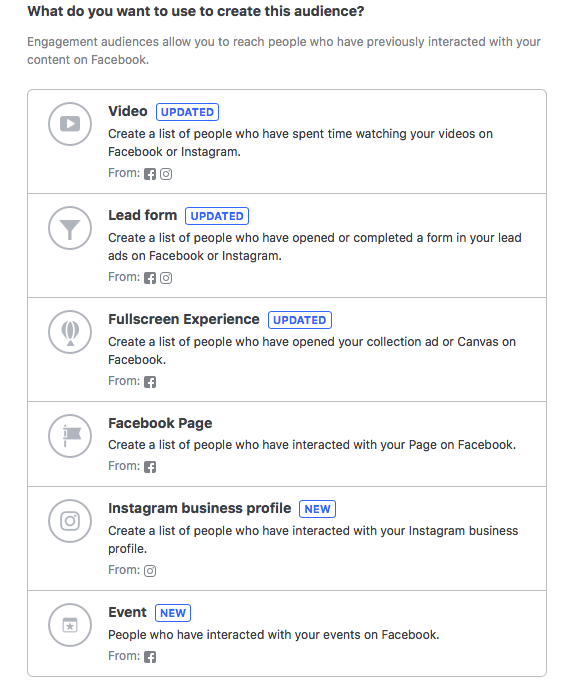Choose the Facebook Page title
570x689 pixels.
click(160, 423)
